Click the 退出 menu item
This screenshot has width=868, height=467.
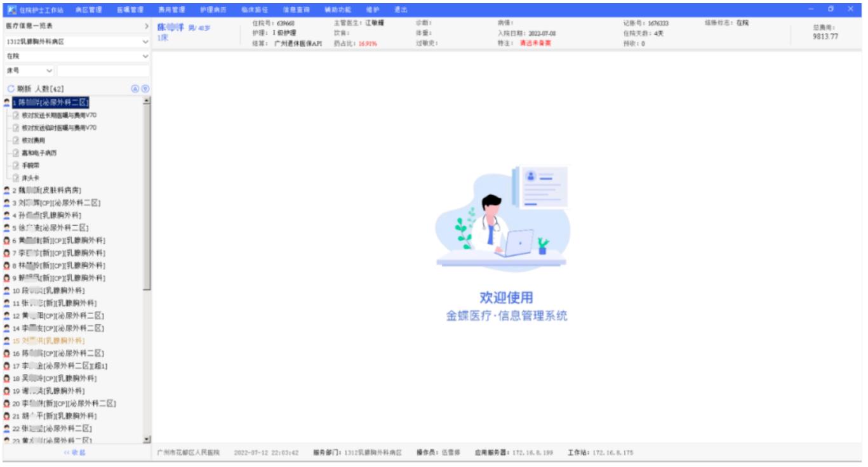coord(401,10)
